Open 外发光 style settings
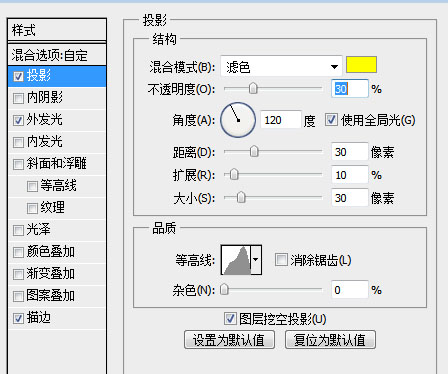Image resolution: width=448 pixels, height=374 pixels. [45, 120]
